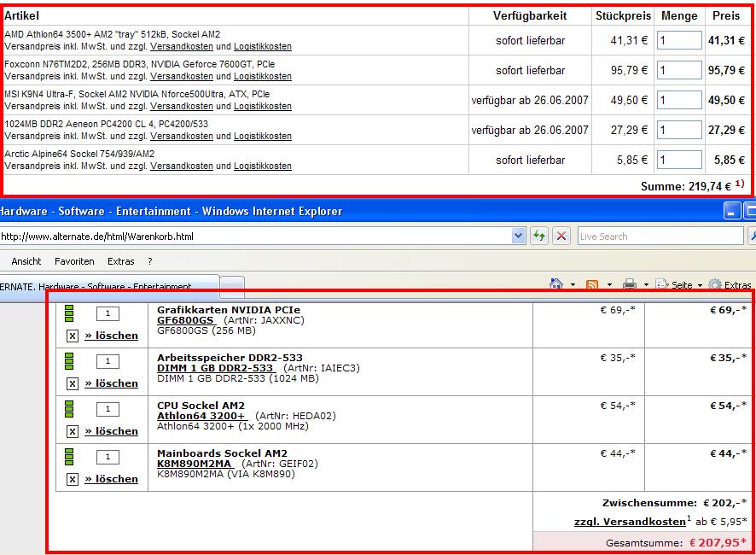Image resolution: width=756 pixels, height=555 pixels.
Task: Click löschen link for Athlon64 3200+
Action: pos(112,431)
